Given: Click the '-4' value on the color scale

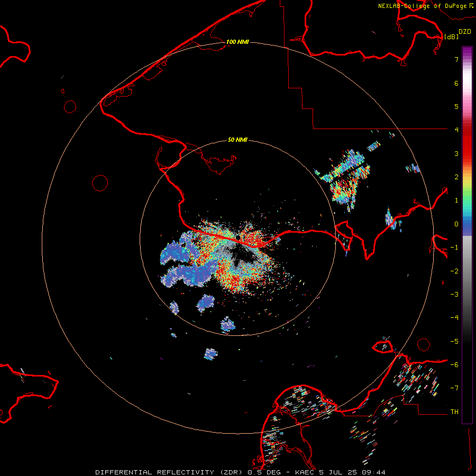Looking at the screenshot, I should coord(454,317).
